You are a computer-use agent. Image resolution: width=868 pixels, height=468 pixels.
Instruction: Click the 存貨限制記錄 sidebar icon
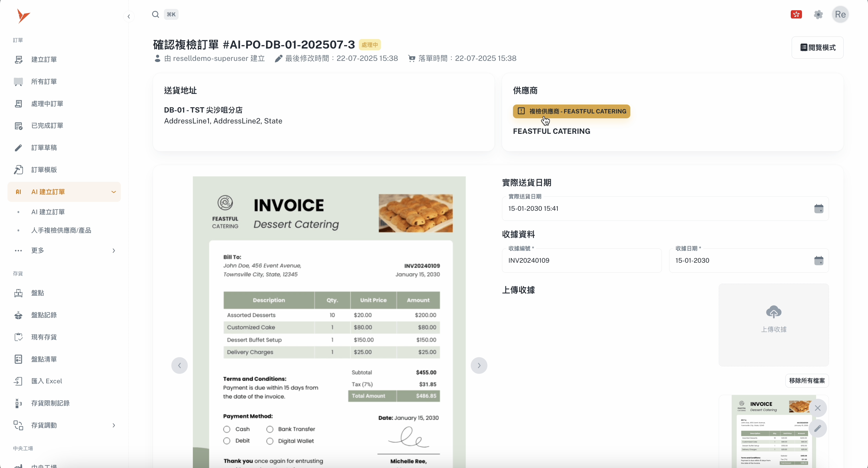pos(19,403)
